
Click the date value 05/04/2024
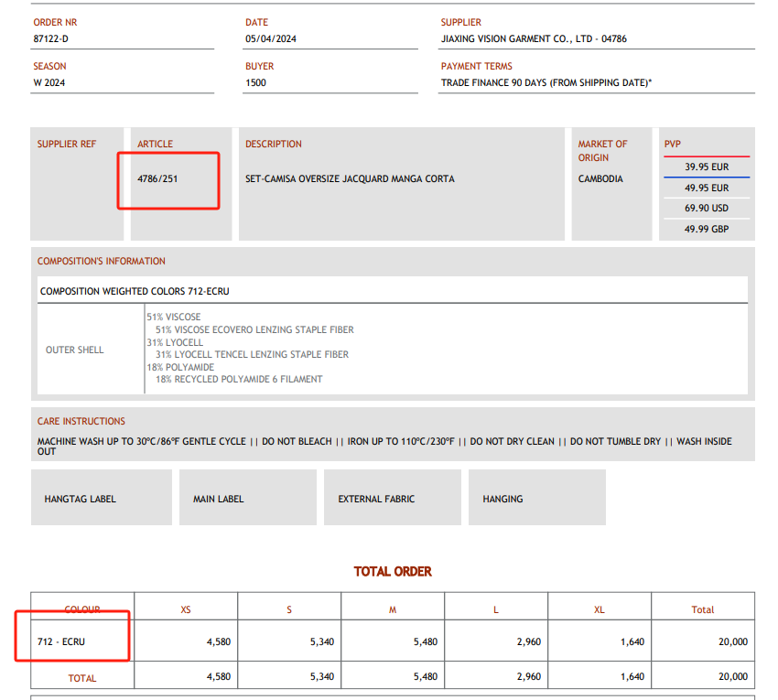click(271, 38)
